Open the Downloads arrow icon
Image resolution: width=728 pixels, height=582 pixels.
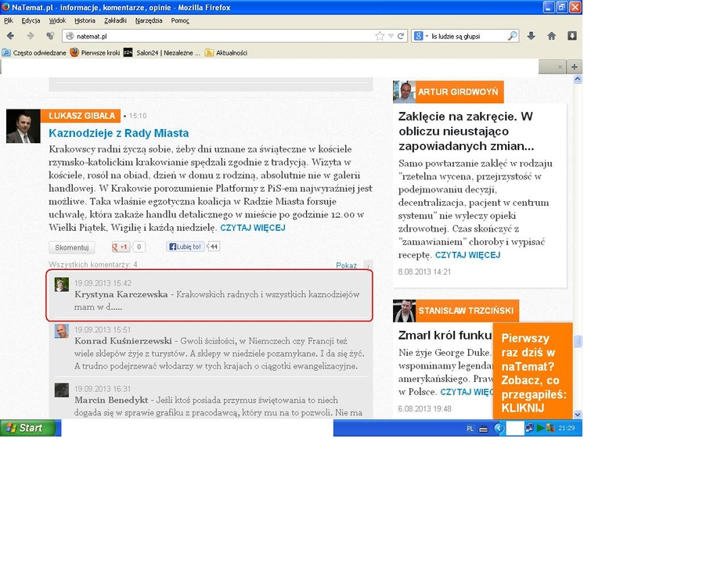tap(532, 36)
